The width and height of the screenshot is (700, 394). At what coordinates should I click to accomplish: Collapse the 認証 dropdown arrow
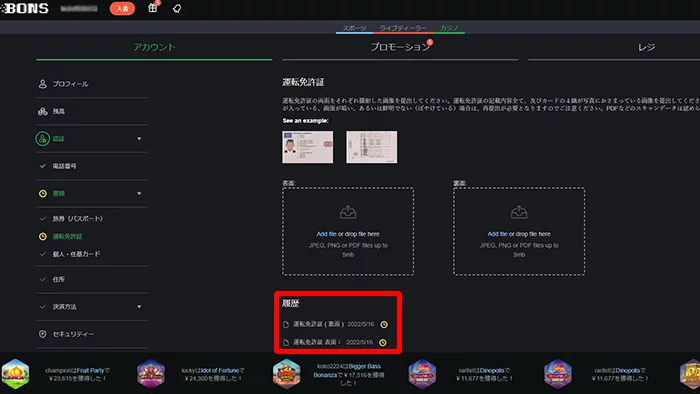tap(139, 139)
